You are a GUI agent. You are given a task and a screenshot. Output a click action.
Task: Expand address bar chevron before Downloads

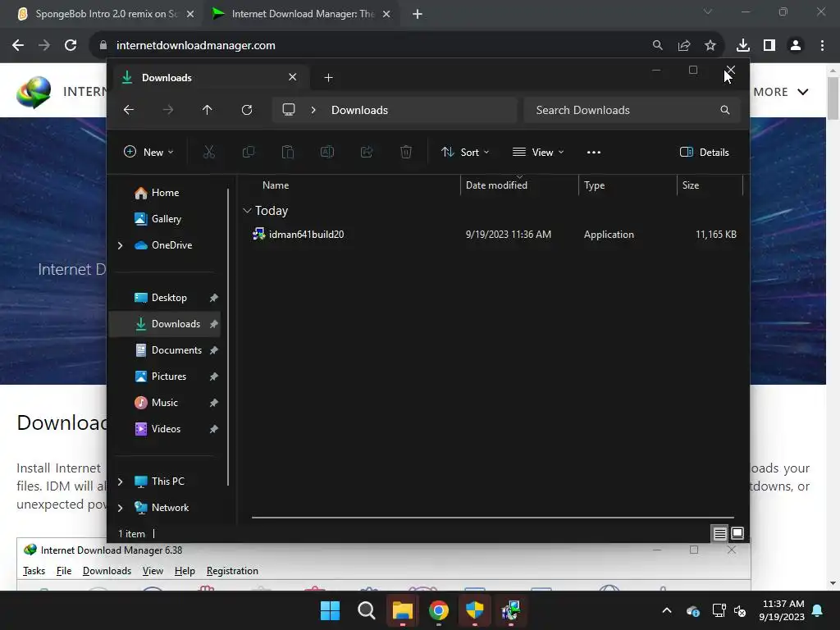313,110
